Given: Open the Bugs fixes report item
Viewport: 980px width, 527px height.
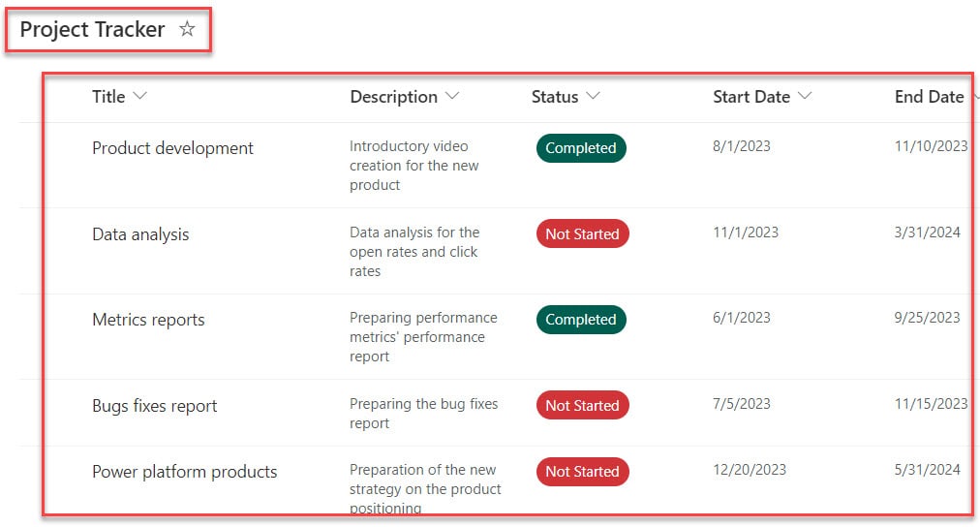Looking at the screenshot, I should pyautogui.click(x=154, y=406).
